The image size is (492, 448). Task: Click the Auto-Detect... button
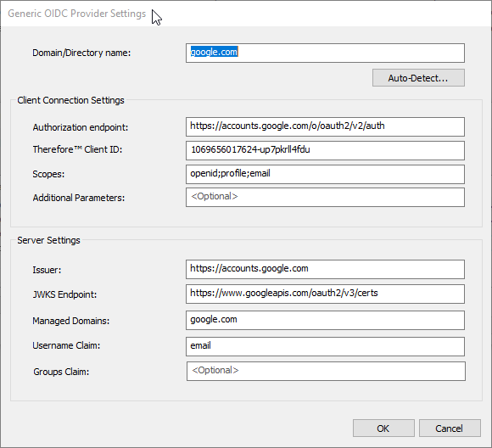418,78
